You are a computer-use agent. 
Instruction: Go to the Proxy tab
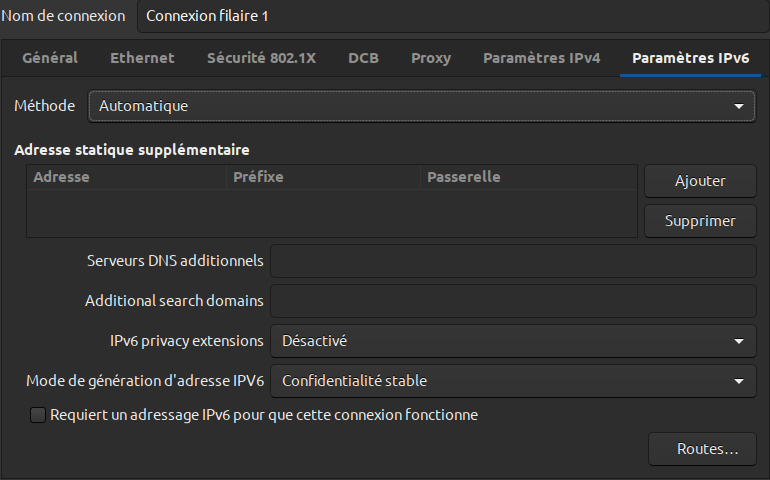coord(431,58)
